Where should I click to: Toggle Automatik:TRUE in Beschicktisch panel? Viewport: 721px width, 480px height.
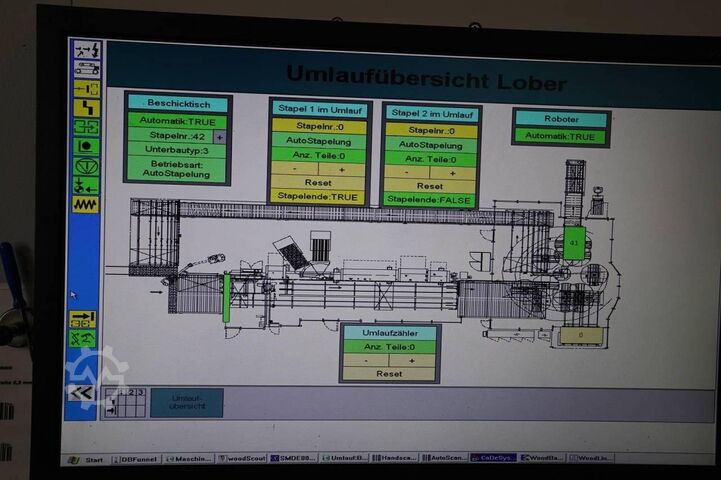(177, 121)
